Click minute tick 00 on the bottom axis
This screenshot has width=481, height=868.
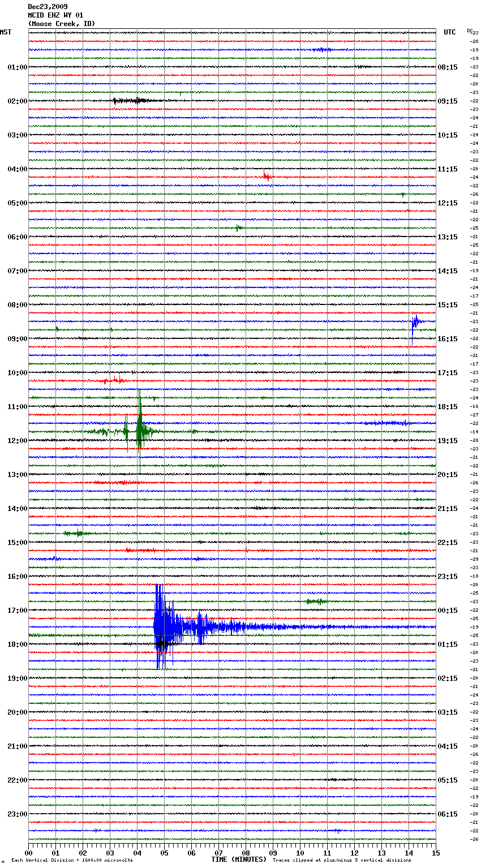pyautogui.click(x=28, y=853)
